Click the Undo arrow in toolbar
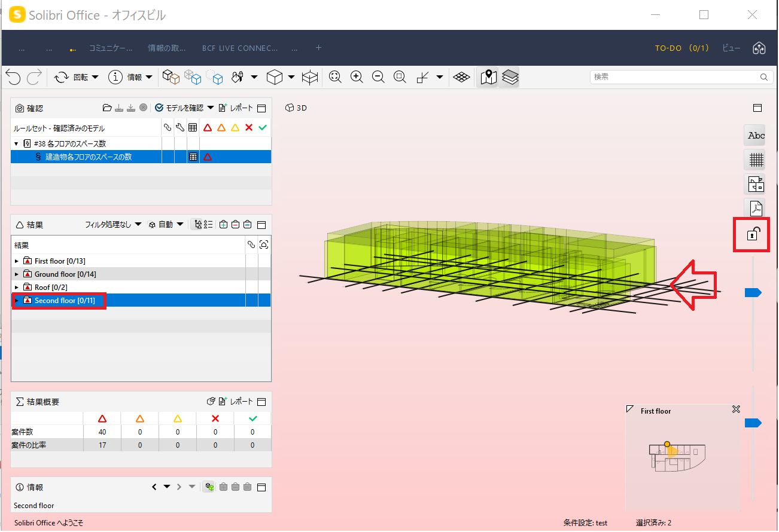The height and width of the screenshot is (532, 779). pyautogui.click(x=13, y=77)
